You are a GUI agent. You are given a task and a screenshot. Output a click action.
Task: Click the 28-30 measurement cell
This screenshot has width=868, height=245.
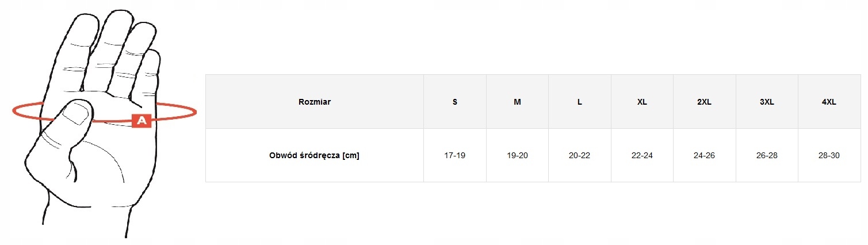(829, 155)
